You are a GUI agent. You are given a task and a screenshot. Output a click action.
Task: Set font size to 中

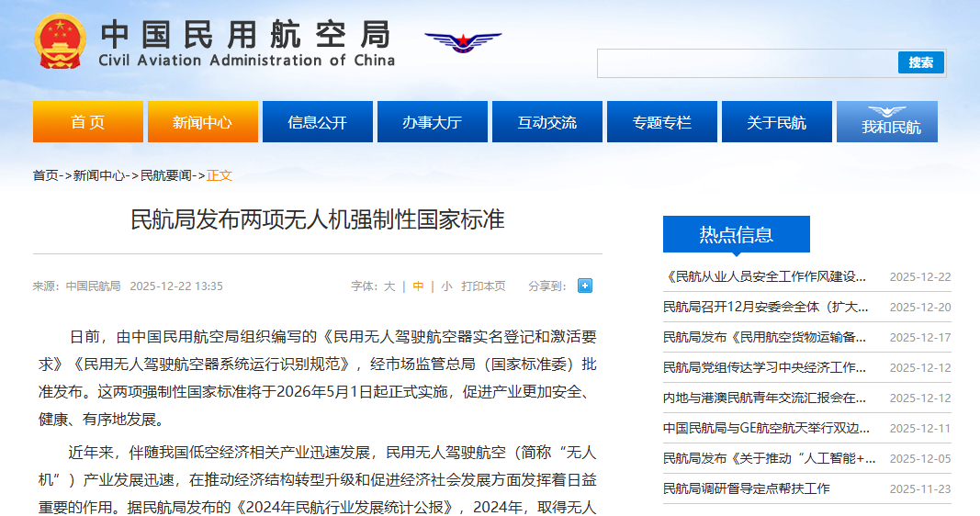[x=418, y=286]
